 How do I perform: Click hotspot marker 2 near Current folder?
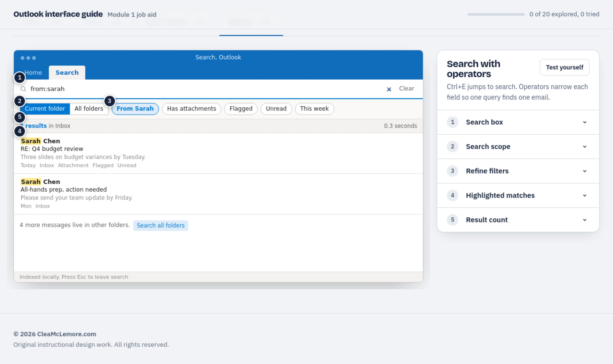pos(20,101)
